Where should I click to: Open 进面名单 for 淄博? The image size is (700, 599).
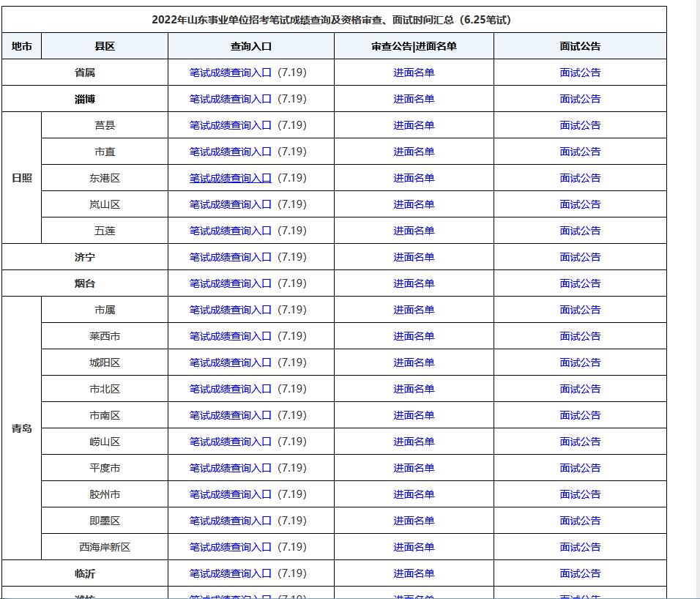pyautogui.click(x=414, y=99)
